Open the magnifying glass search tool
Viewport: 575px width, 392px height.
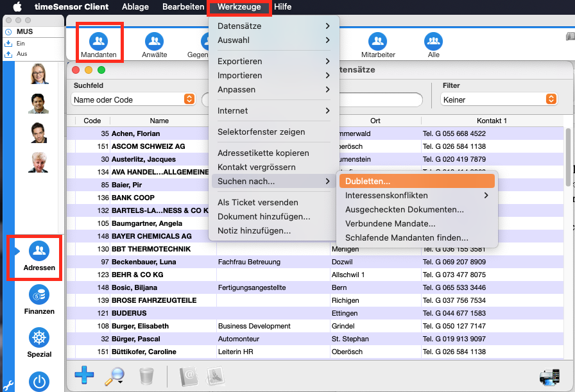(114, 376)
